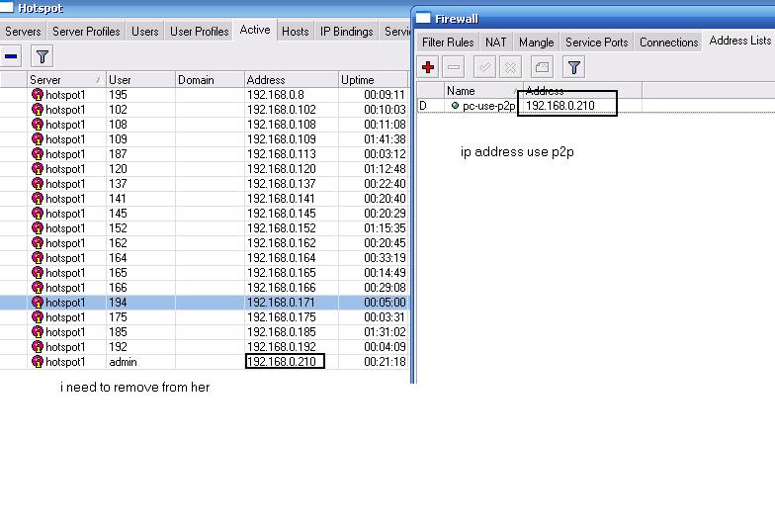
Task: Open the Mangle tab in Firewall
Action: [x=536, y=43]
